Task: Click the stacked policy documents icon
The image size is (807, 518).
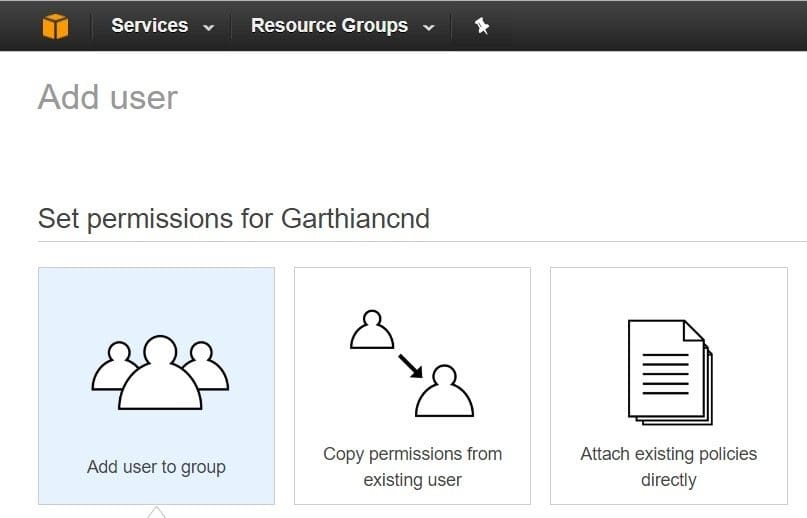Action: coord(671,372)
